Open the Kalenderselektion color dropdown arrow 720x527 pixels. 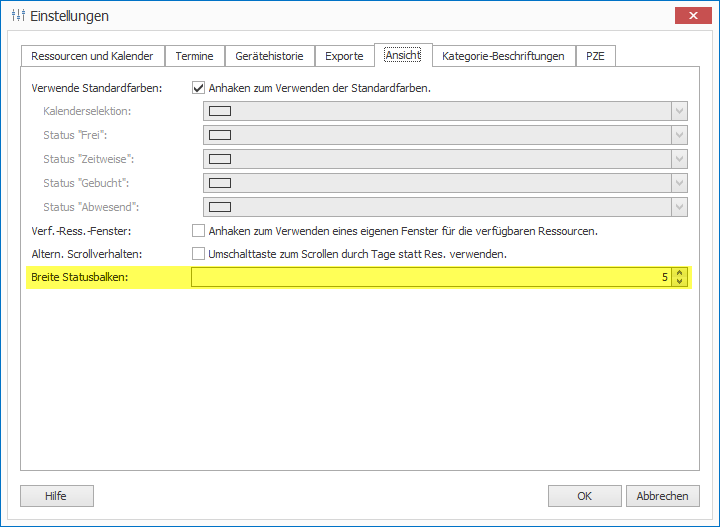[679, 111]
